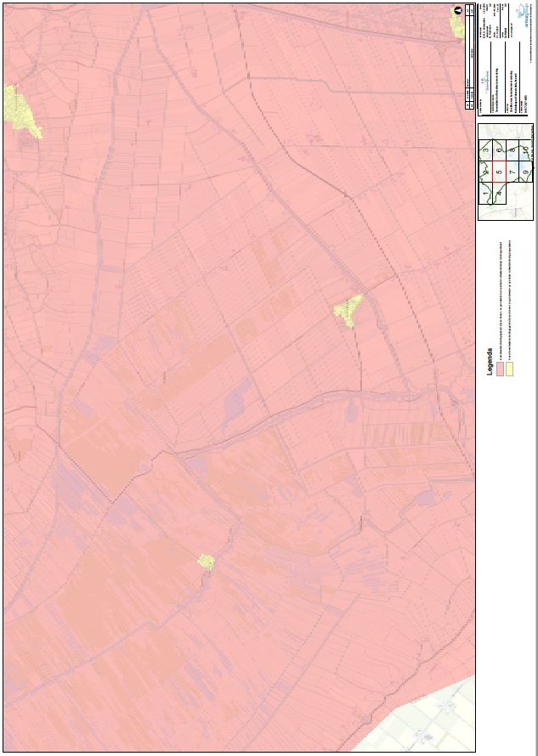Select tile 6 in the index map
The image size is (538, 756).
[501, 150]
